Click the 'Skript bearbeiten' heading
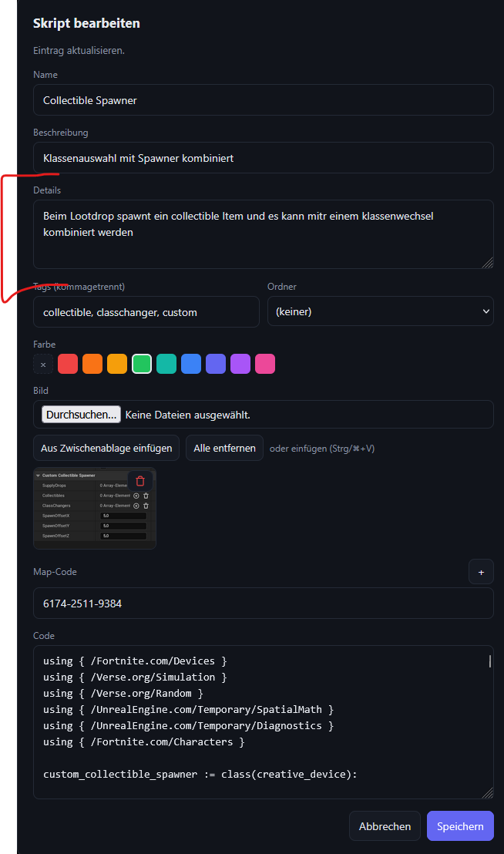Screen dimensions: 504x854 pos(86,23)
